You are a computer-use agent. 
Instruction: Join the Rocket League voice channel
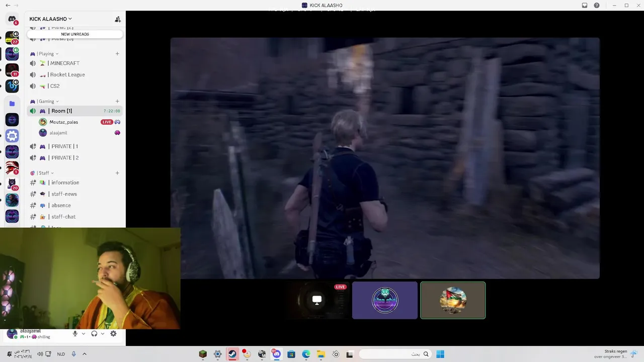(x=75, y=74)
